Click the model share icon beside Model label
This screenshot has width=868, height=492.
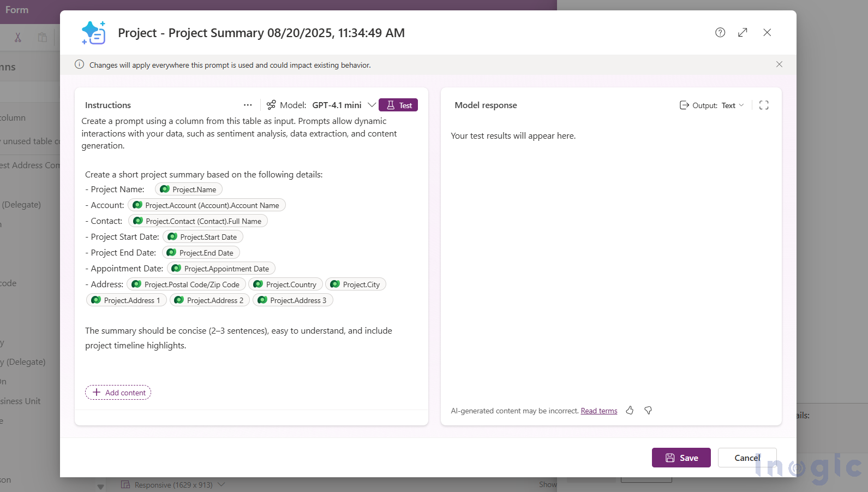271,105
